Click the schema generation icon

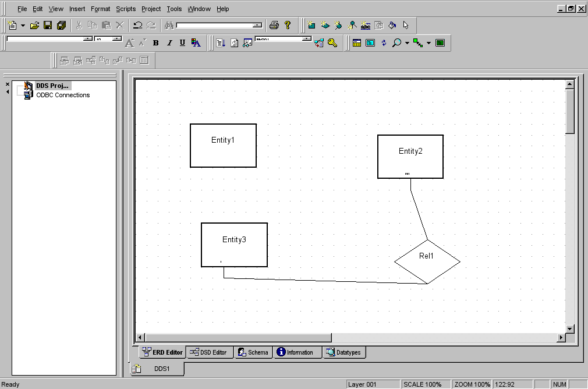point(319,43)
